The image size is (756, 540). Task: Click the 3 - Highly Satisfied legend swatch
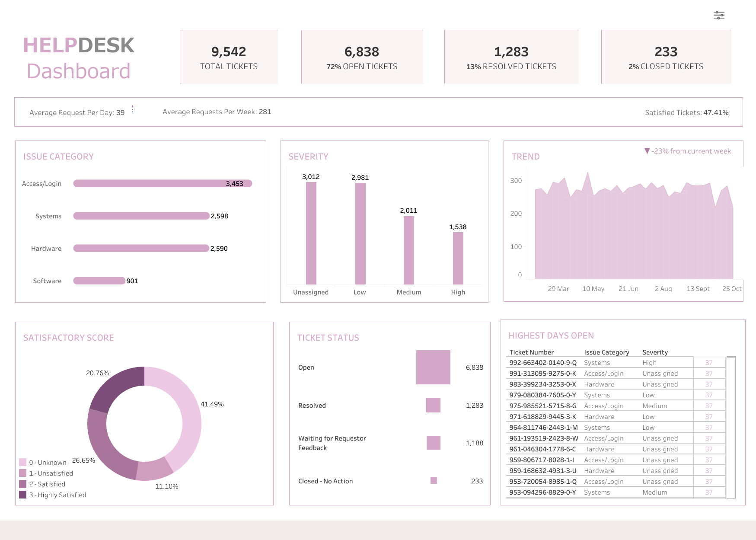click(x=23, y=495)
